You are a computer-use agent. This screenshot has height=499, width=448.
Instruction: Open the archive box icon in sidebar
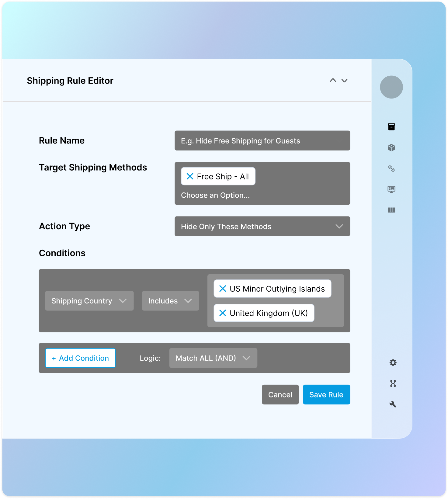pos(391,127)
